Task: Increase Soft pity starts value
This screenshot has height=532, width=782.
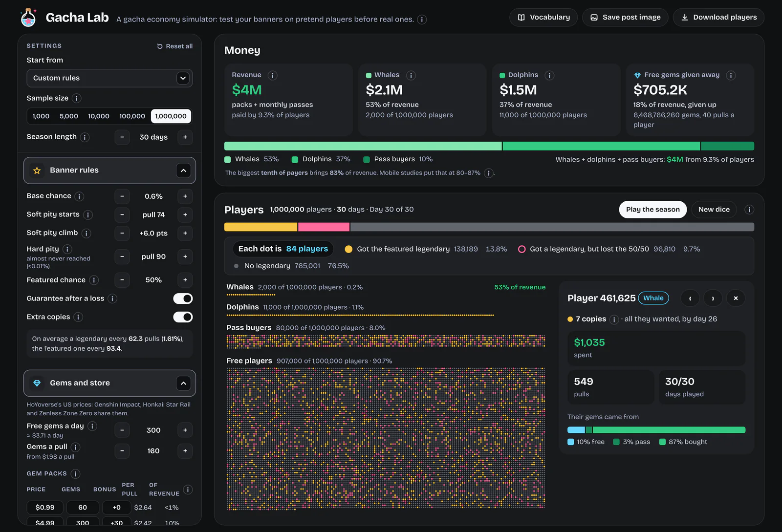Action: pos(185,215)
